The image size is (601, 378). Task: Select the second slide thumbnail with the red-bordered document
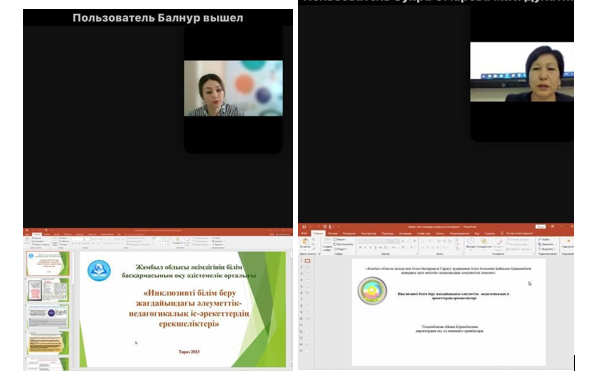point(48,289)
